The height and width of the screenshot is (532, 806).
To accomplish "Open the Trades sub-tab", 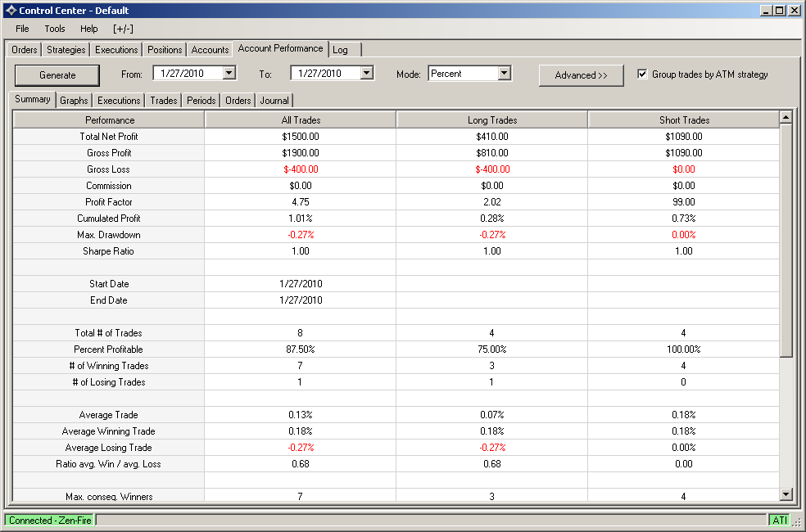I will click(164, 101).
